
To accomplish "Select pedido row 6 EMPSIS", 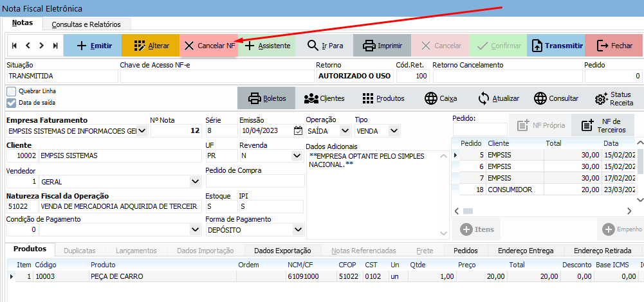I will coord(545,166).
